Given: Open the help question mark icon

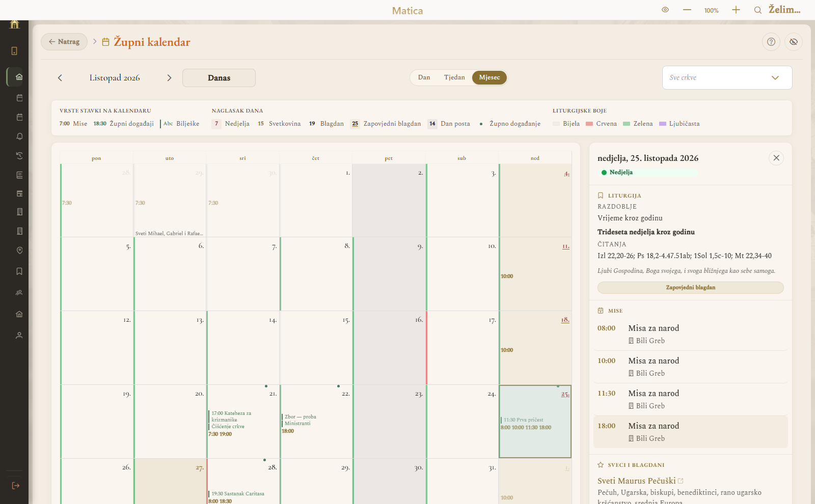Looking at the screenshot, I should [x=771, y=42].
